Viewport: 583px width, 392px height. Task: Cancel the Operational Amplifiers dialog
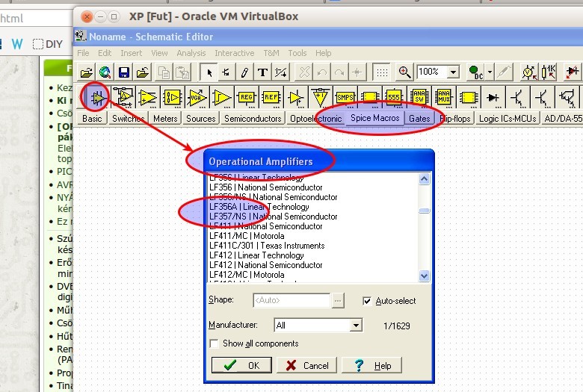point(306,366)
